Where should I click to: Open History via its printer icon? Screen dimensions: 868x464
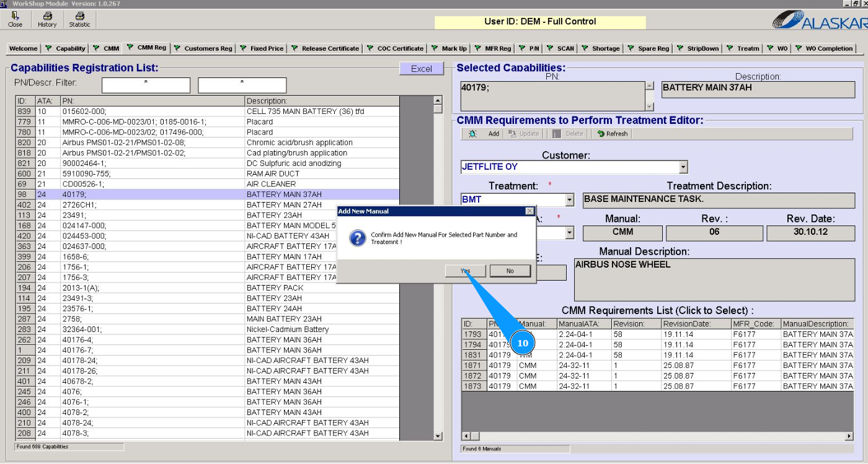pyautogui.click(x=47, y=16)
